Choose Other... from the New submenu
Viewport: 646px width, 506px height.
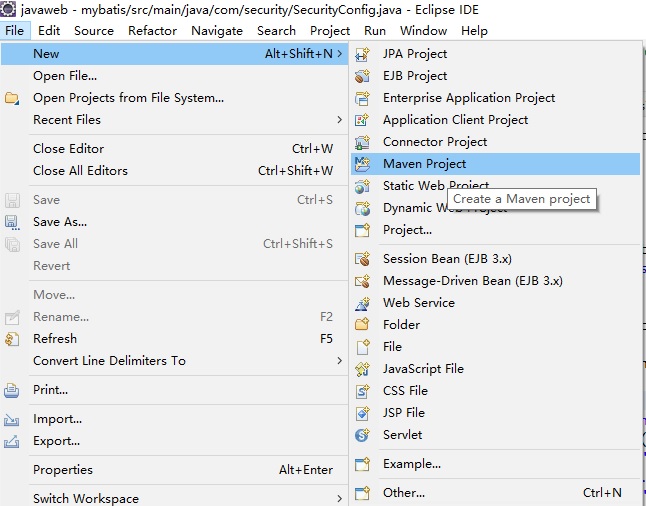[404, 493]
